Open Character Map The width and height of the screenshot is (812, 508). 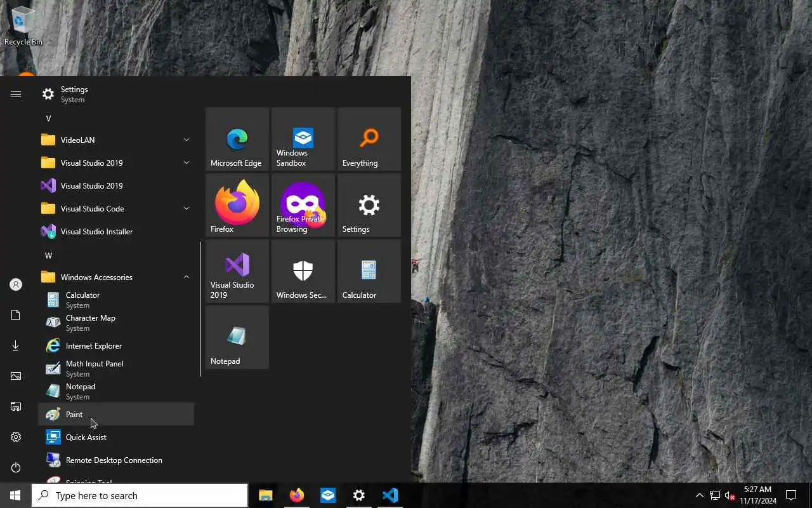pyautogui.click(x=116, y=323)
